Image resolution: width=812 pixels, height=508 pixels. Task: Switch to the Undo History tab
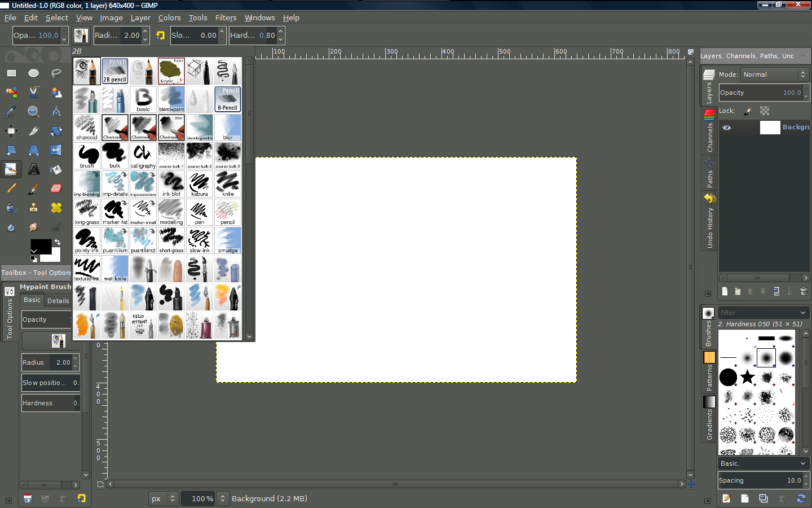pos(709,221)
